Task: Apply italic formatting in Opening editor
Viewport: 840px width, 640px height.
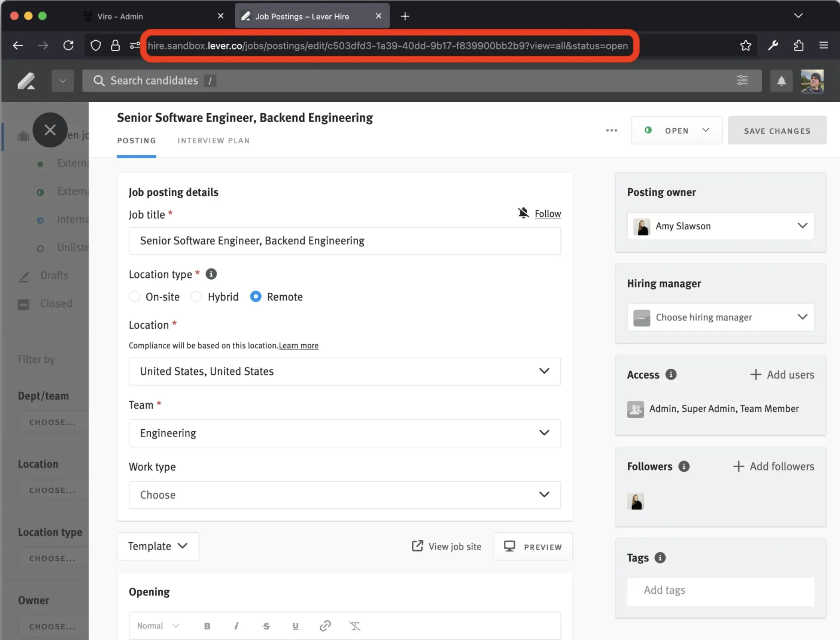Action: click(237, 626)
